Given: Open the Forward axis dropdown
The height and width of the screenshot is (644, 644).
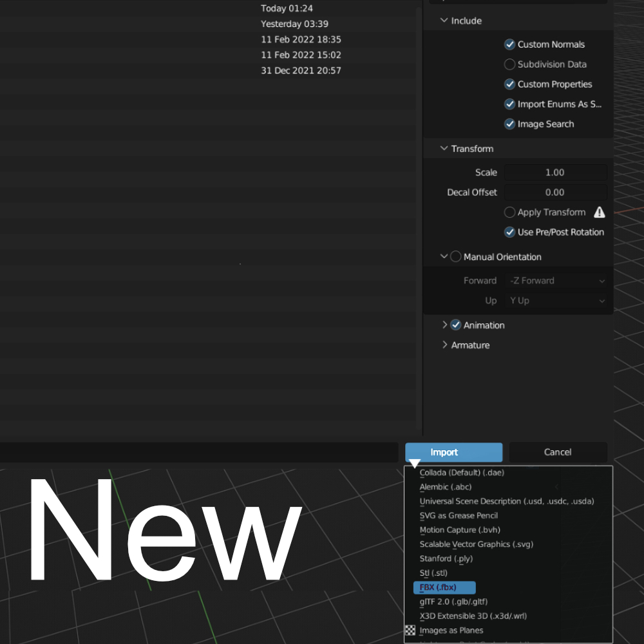Looking at the screenshot, I should tap(556, 281).
